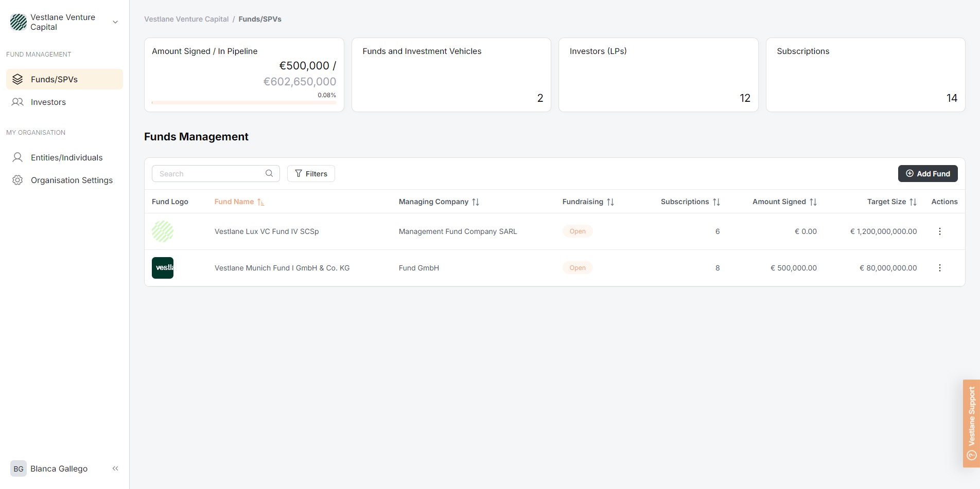980x489 pixels.
Task: Go to Investors in the sidebar
Action: point(64,102)
